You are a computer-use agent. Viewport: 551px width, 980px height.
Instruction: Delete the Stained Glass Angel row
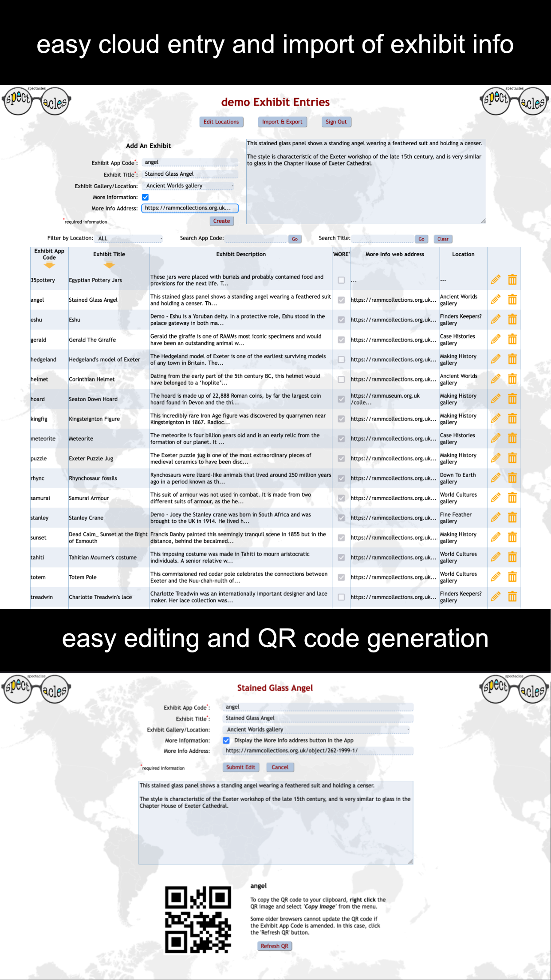click(x=512, y=300)
